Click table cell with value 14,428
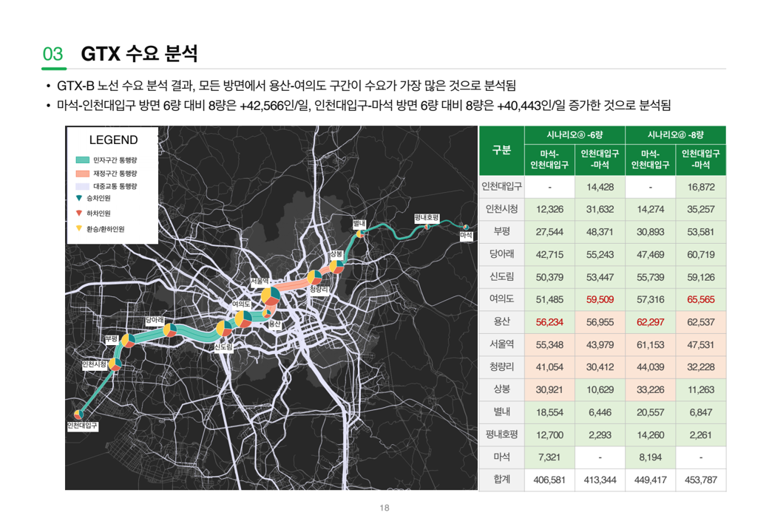Screen dimensions: 769x532 [600, 187]
